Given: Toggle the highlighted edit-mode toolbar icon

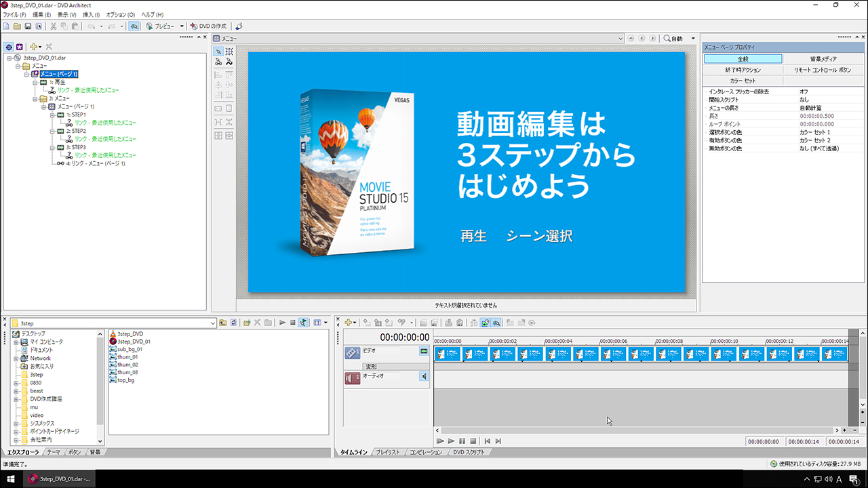Looking at the screenshot, I should click(x=134, y=26).
